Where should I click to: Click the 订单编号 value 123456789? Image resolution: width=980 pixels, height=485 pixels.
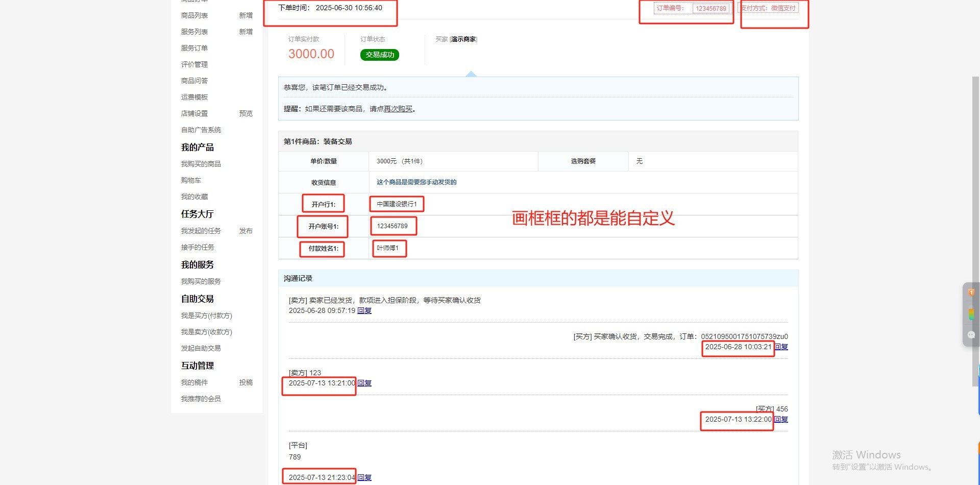click(x=711, y=9)
